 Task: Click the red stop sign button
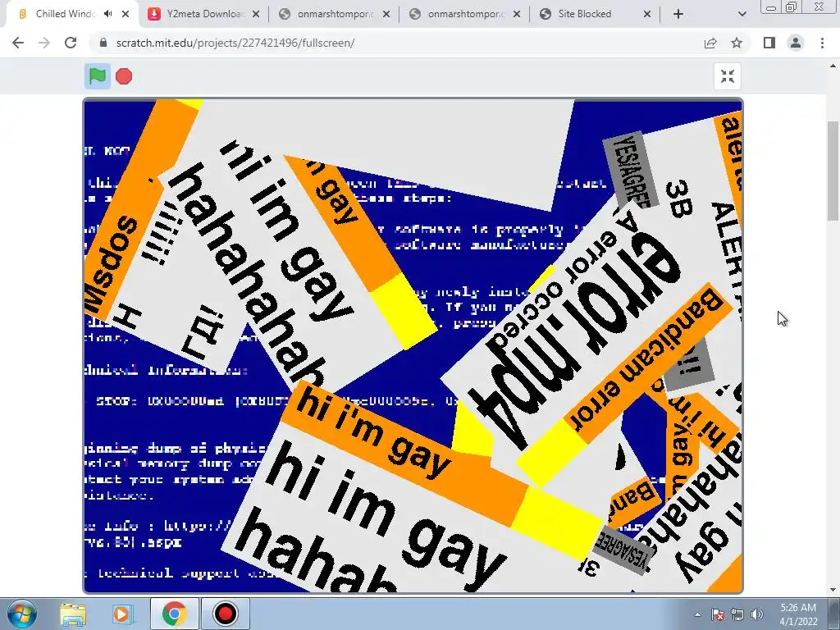click(x=124, y=76)
